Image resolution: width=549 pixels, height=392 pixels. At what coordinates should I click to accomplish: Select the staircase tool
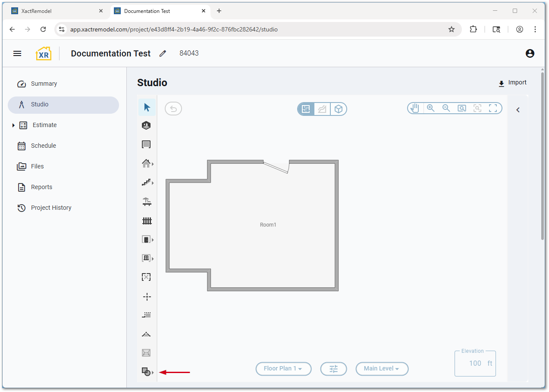[147, 183]
